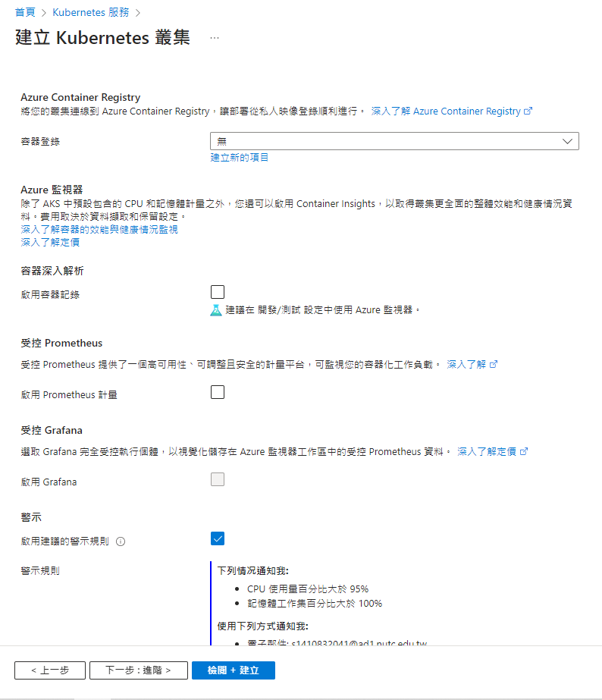
Task: Click the 'Azure 監視器' section heading
Action: point(52,190)
